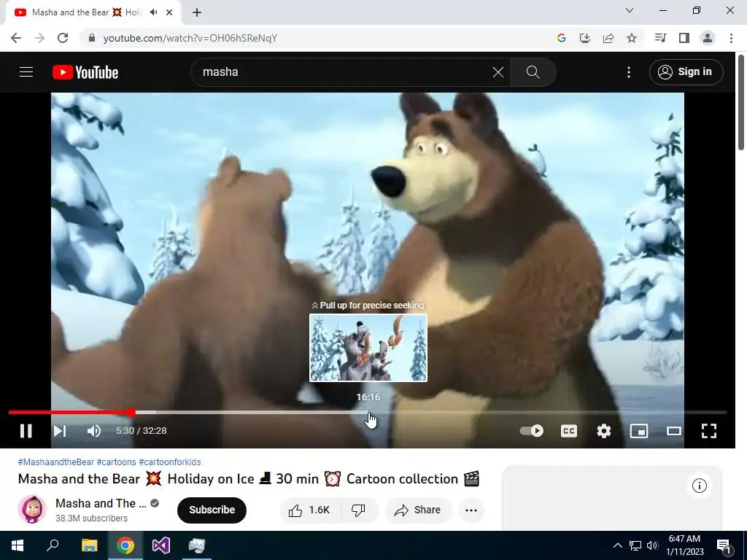Open a new browser tab

197,12
